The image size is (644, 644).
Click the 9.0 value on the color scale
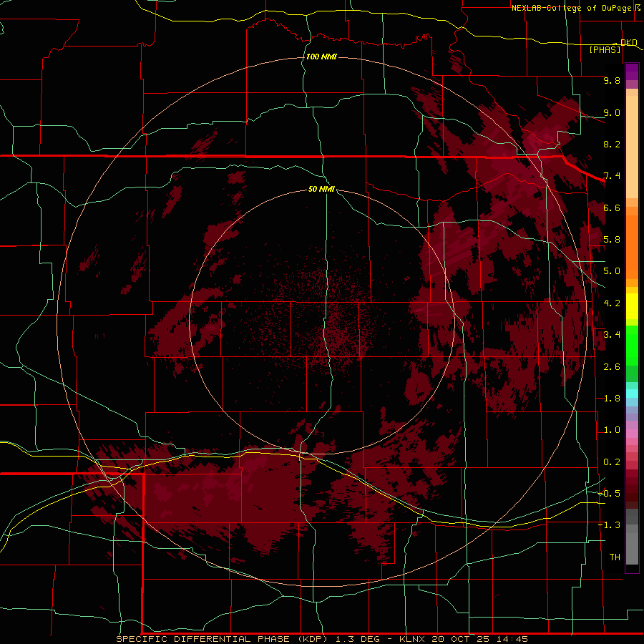tap(612, 112)
